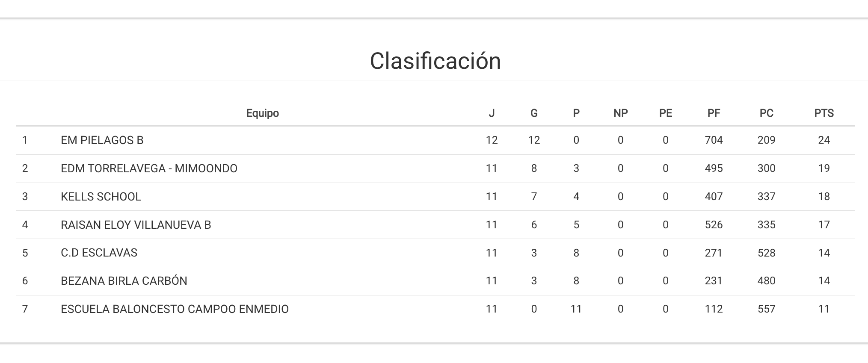
Task: Click the position number 7 cell
Action: coord(25,309)
